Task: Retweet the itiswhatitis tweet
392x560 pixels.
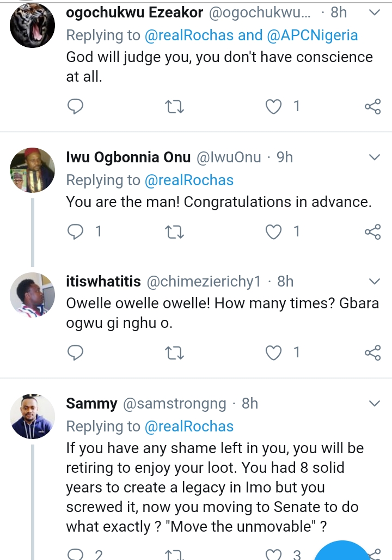Action: [175, 353]
